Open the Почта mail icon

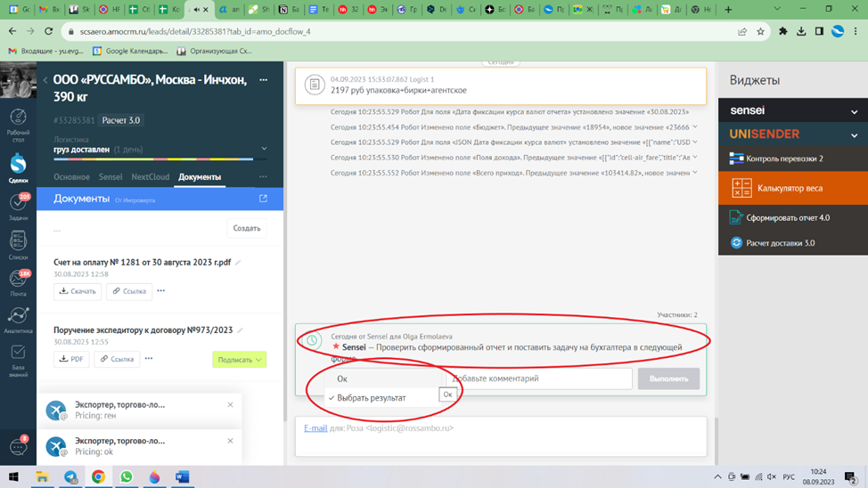(18, 281)
